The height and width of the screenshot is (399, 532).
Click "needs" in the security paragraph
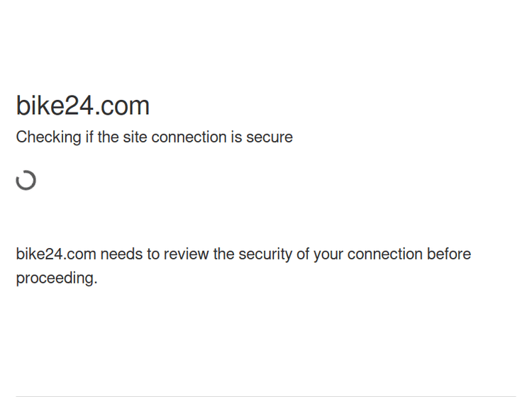[121, 254]
